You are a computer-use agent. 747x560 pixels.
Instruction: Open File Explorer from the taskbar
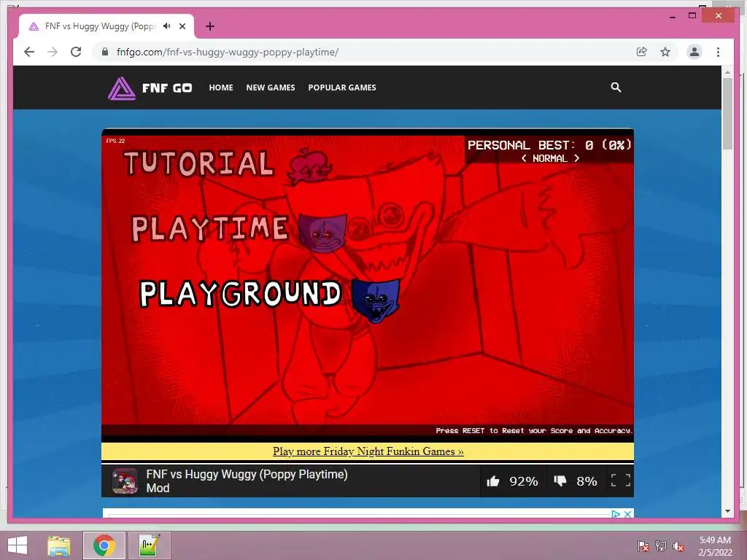59,545
